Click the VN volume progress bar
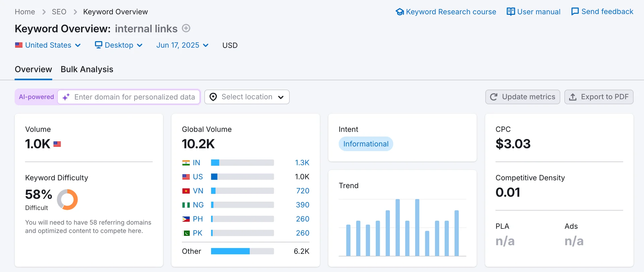This screenshot has height=272, width=644. click(243, 191)
